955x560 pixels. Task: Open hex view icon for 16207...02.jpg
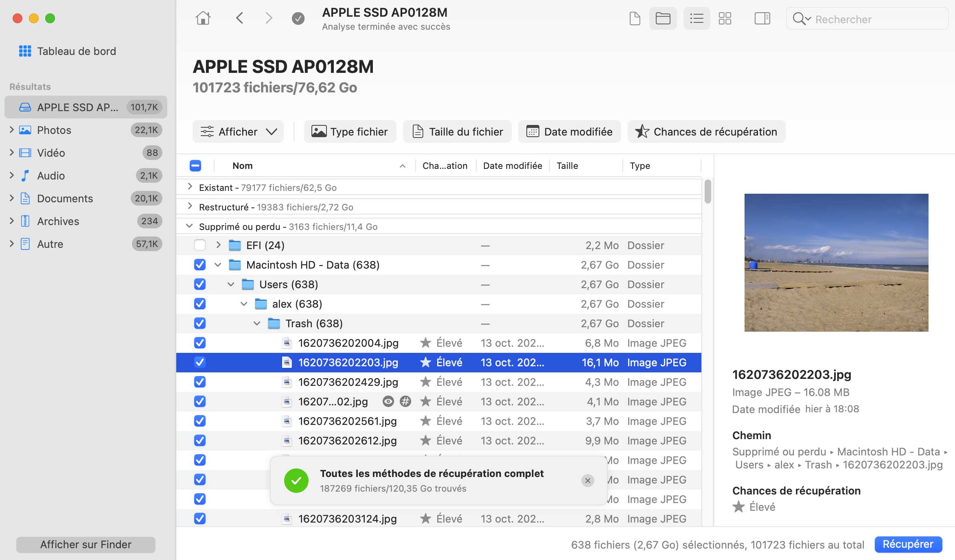tap(405, 402)
